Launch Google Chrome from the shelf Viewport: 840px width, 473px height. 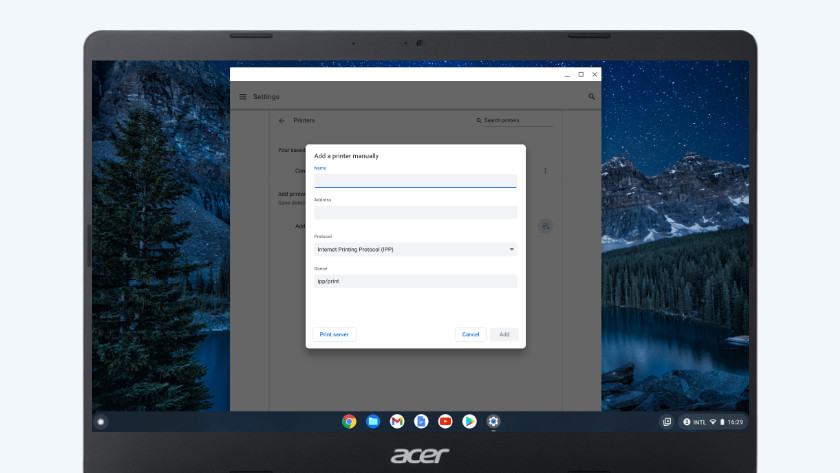(x=349, y=421)
